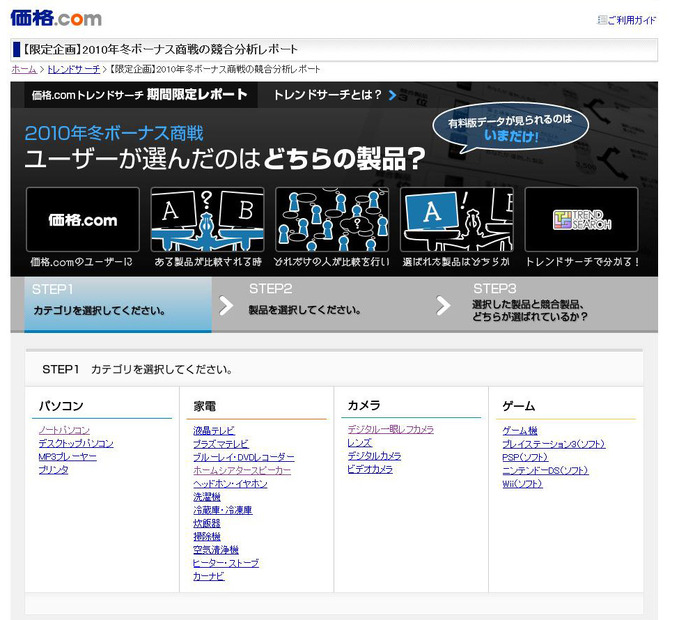Open 洗濯機 category

207,497
